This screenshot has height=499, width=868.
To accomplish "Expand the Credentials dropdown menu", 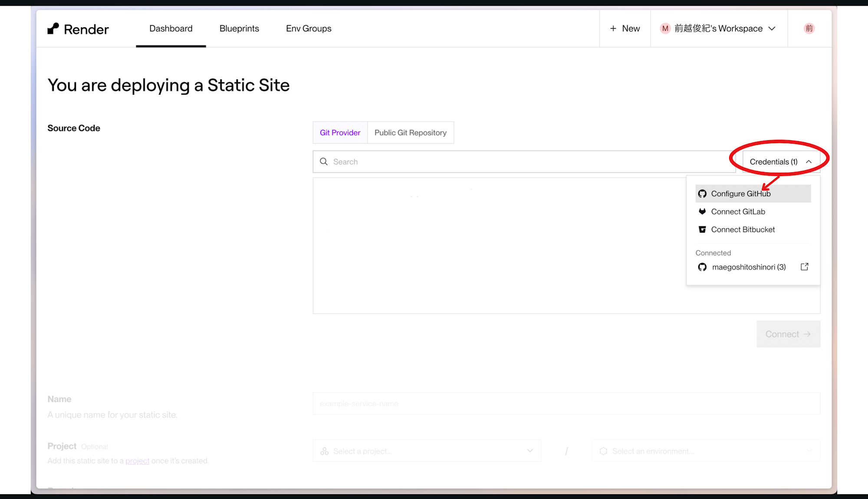I will point(779,161).
